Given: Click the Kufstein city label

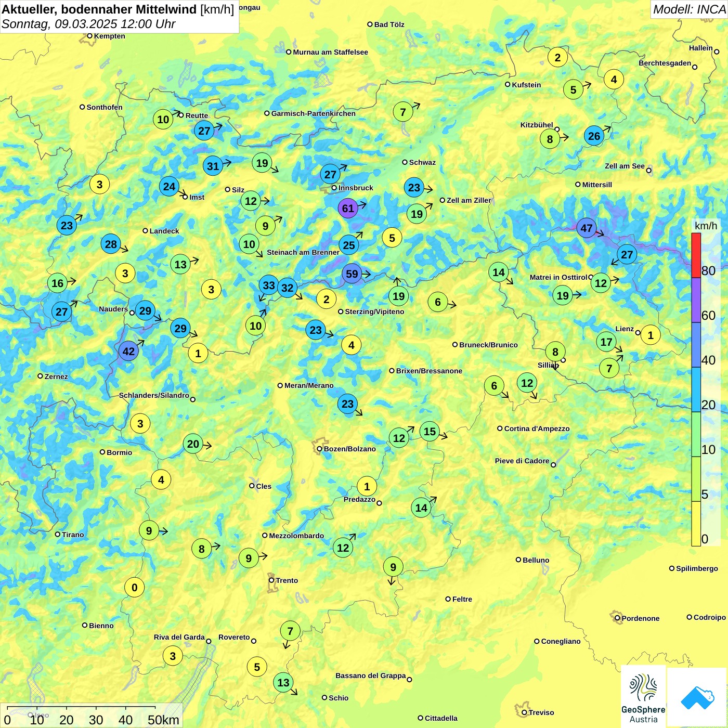Looking at the screenshot, I should pos(526,85).
